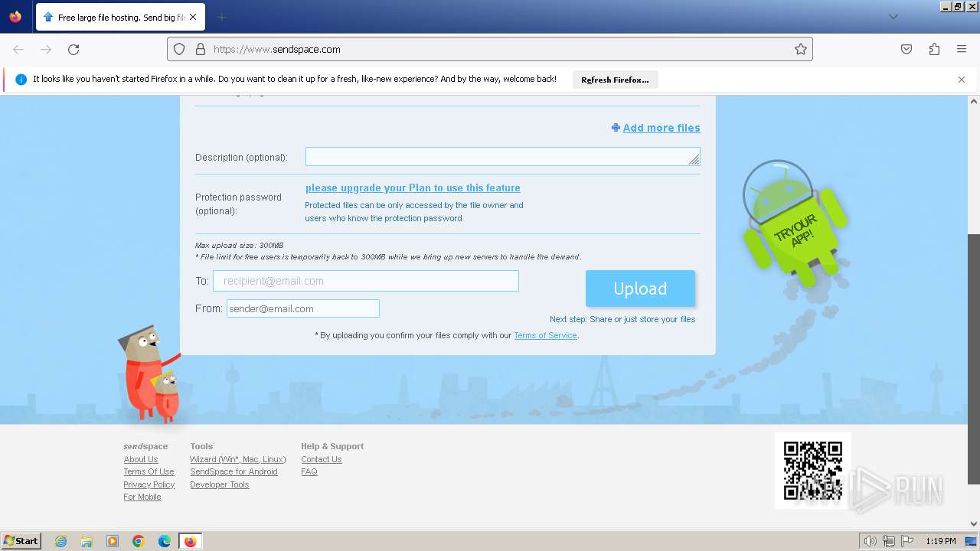Click Add more files link
Screen dimensions: 980x551
(x=661, y=128)
